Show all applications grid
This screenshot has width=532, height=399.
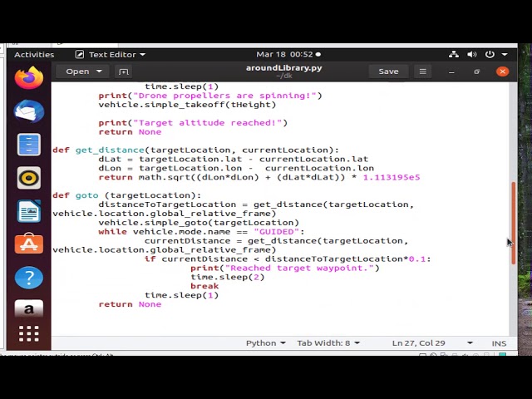(x=29, y=333)
